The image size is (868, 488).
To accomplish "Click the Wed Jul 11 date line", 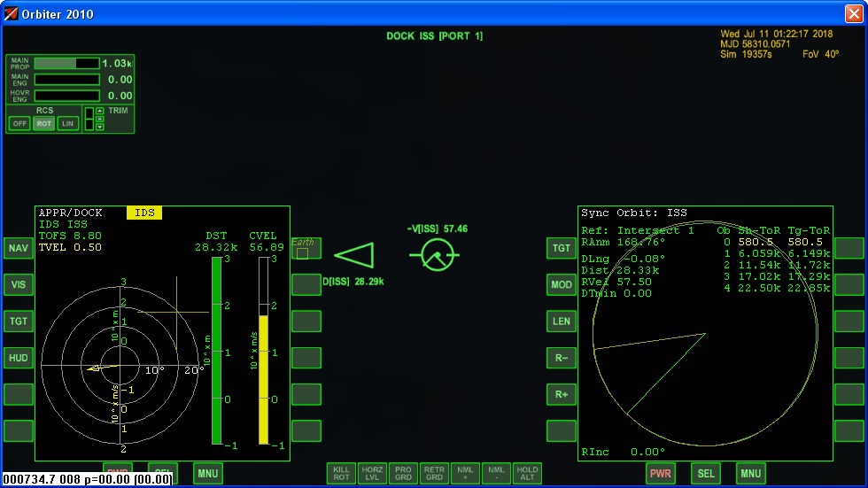I will [776, 34].
